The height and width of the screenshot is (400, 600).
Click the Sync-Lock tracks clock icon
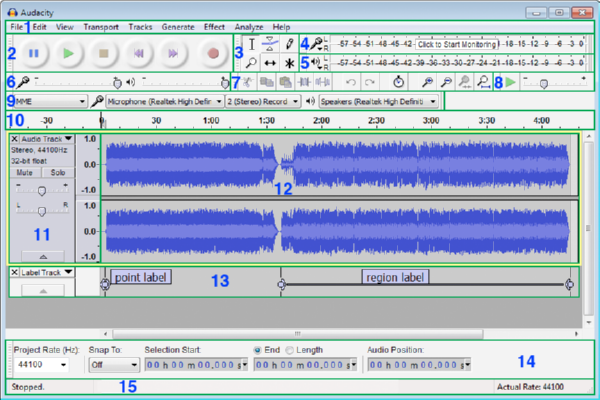coord(398,82)
